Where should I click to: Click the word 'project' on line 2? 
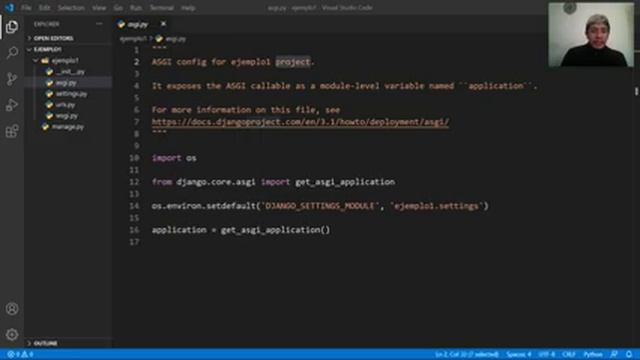(x=293, y=62)
